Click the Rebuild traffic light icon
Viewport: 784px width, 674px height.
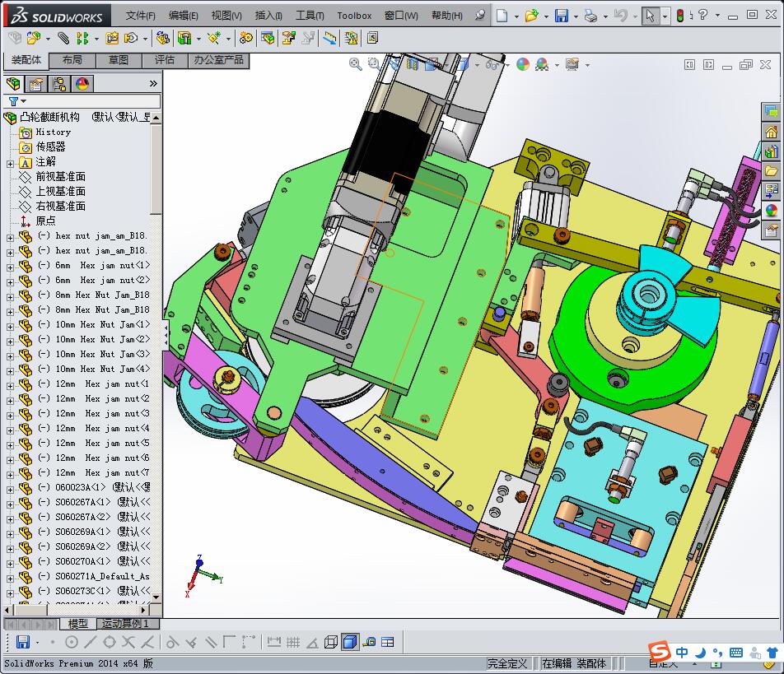pyautogui.click(x=680, y=16)
